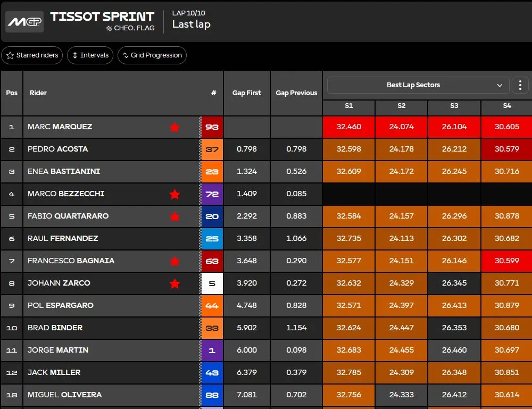Unstar Marc Marquez with the red star
532x409 pixels.
tap(174, 127)
